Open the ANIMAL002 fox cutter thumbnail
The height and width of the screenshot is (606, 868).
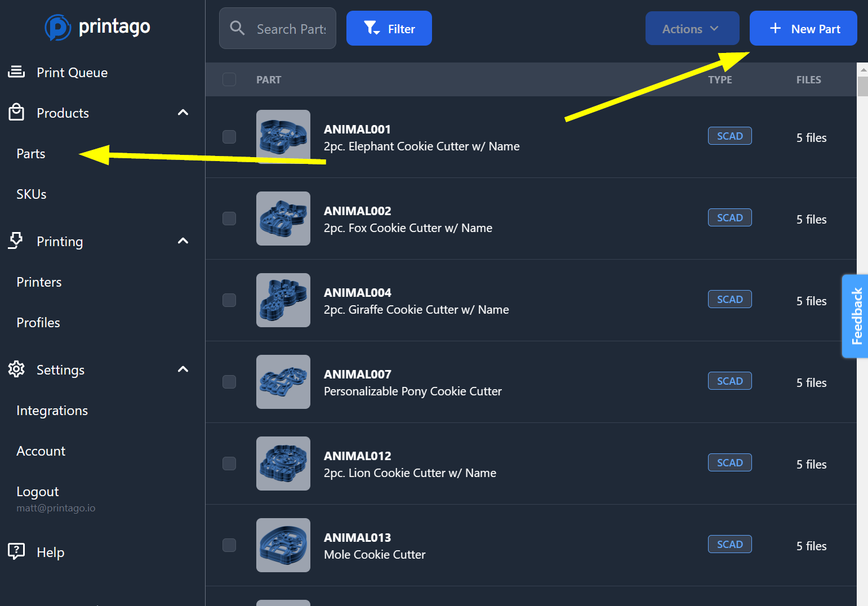tap(283, 219)
